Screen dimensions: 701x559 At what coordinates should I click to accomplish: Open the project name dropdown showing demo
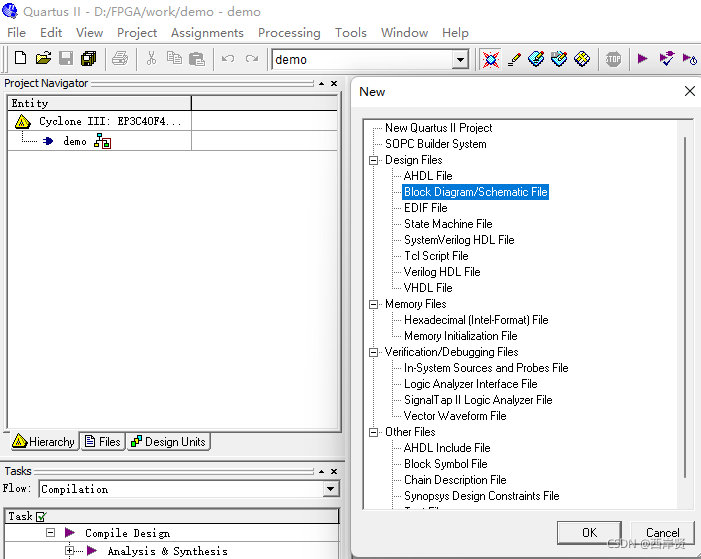tap(460, 59)
